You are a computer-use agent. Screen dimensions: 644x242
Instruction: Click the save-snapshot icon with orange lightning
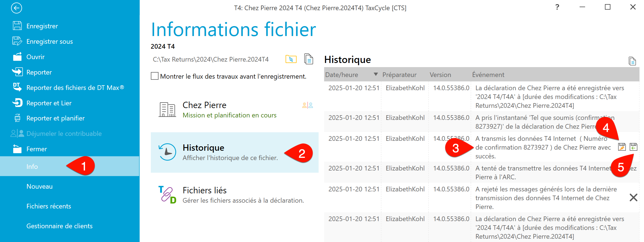[x=622, y=147]
